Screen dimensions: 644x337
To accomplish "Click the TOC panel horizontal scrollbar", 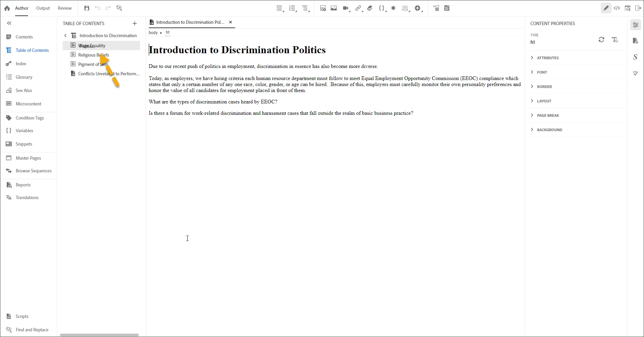I will pos(99,335).
